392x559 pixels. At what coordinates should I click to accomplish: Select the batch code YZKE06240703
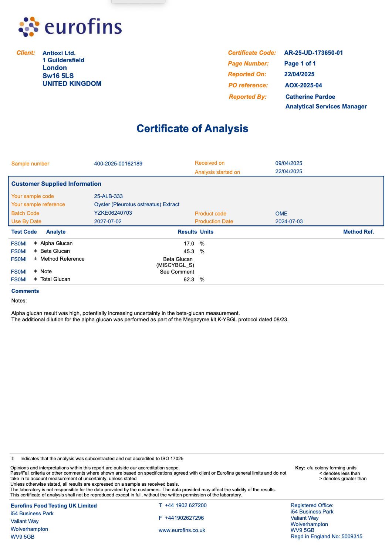113,213
